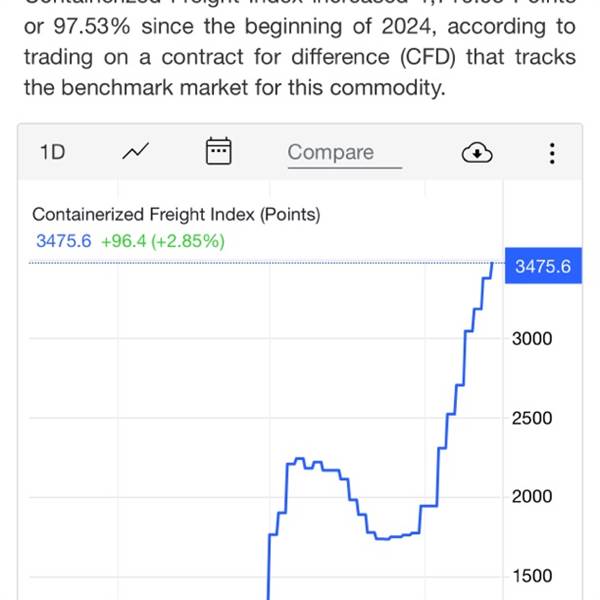Click the +96.4 (+2.85%) change text

(163, 241)
